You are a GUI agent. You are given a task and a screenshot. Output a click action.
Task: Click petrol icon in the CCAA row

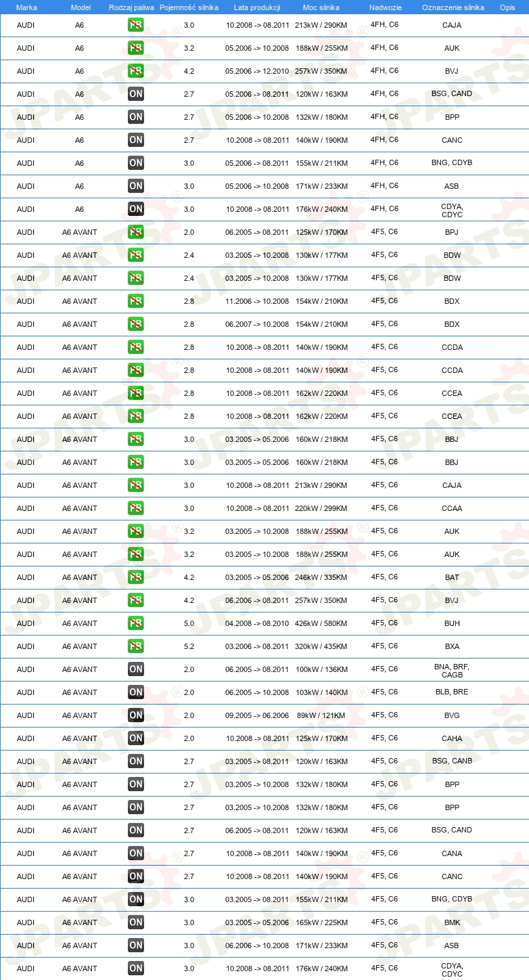(x=136, y=509)
